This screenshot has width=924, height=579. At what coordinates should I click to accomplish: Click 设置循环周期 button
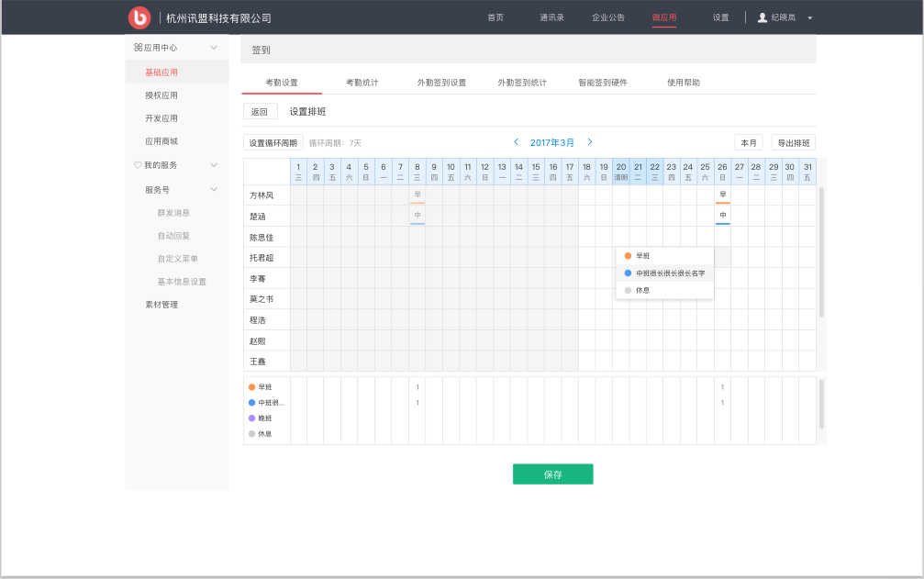(273, 142)
